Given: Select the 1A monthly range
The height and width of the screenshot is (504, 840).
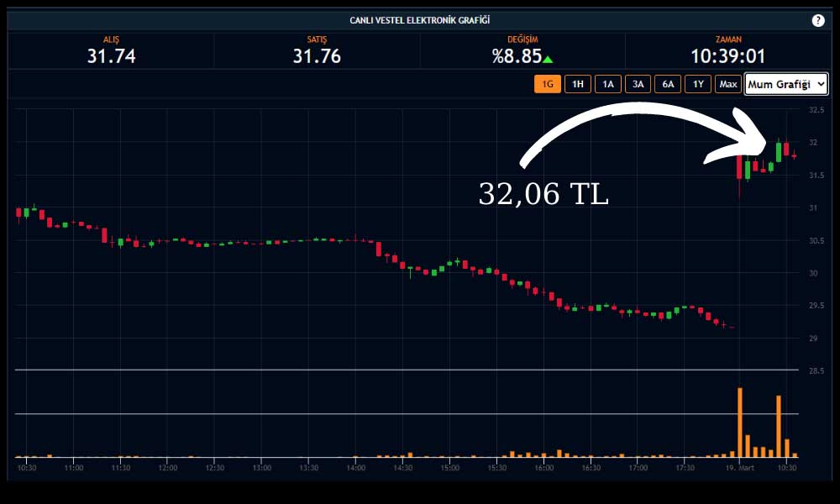Looking at the screenshot, I should (x=607, y=84).
